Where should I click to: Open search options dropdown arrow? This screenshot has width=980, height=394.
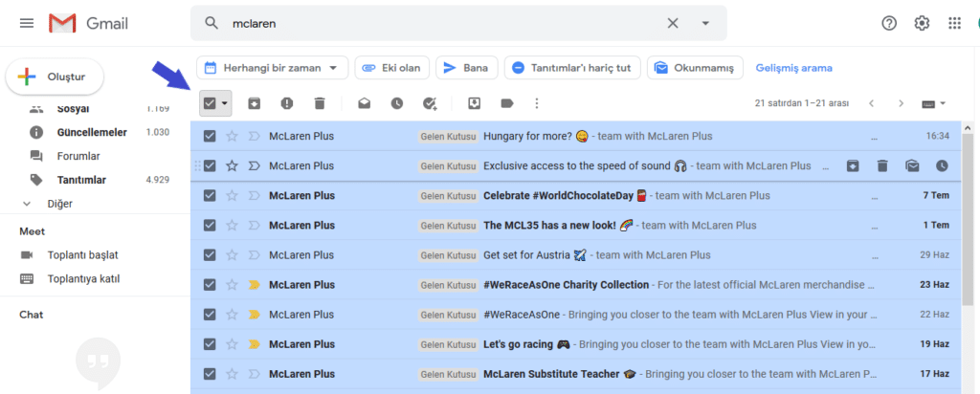click(705, 23)
